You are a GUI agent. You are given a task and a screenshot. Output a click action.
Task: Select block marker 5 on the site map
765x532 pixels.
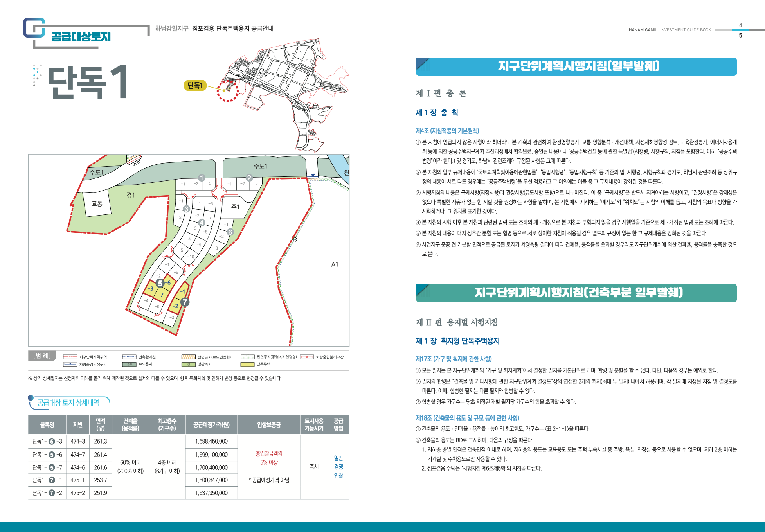point(160,283)
